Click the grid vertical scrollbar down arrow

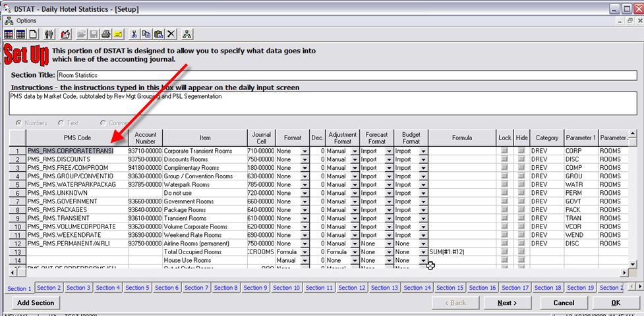click(633, 264)
